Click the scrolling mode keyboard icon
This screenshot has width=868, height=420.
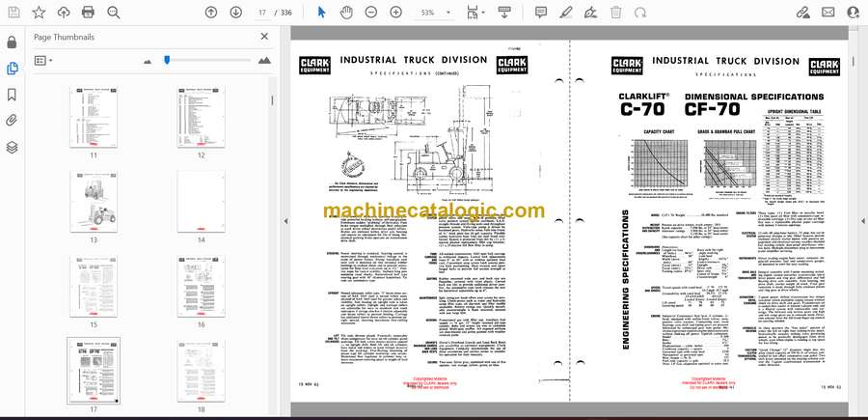point(503,13)
